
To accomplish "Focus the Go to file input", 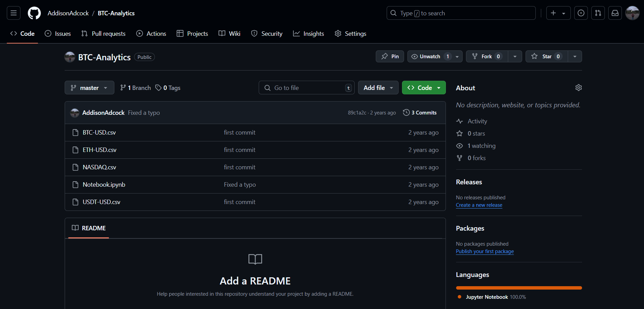I will (x=306, y=88).
